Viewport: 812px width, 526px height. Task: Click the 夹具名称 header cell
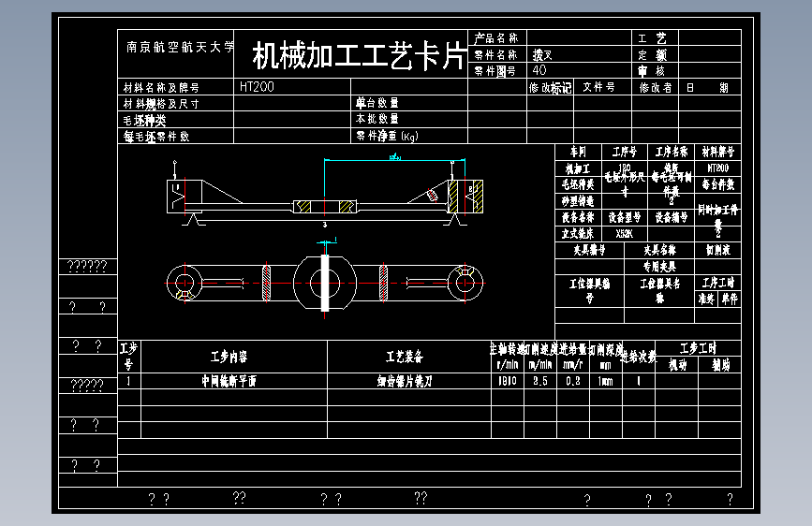coord(659,250)
